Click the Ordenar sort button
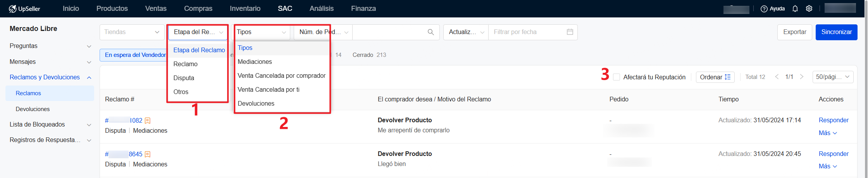Screen dimensions: 868x178 click(x=715, y=77)
